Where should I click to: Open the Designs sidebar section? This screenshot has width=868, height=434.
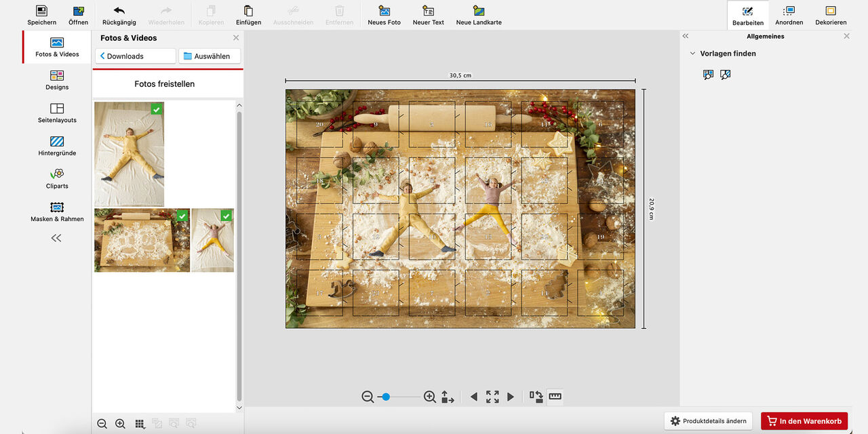[x=57, y=80]
